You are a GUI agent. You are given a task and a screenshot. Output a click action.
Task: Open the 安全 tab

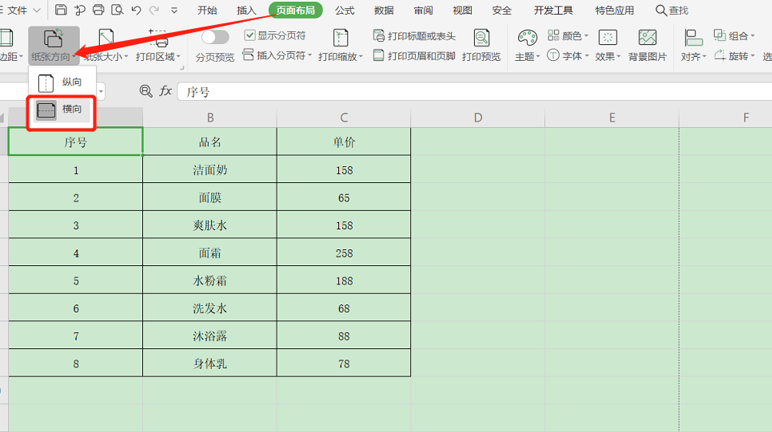[x=502, y=10]
